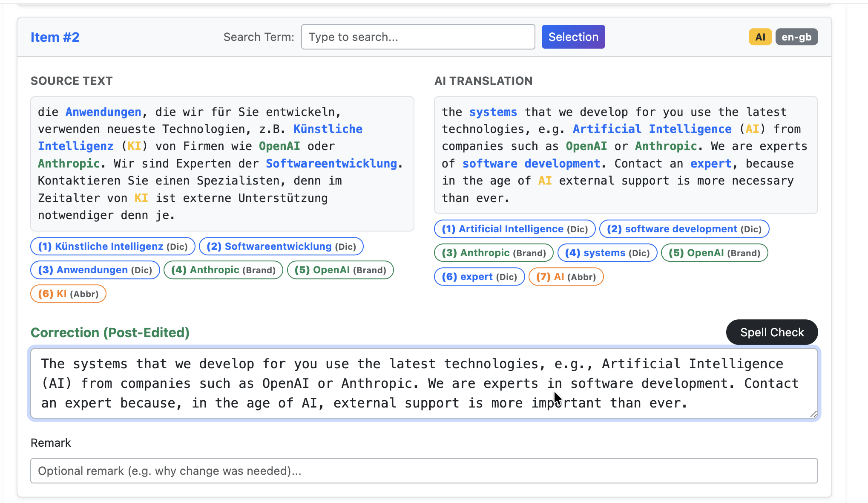The height and width of the screenshot is (503, 868).
Task: Select source tag Künstliche Intelligenz (Dic)
Action: pos(113,246)
